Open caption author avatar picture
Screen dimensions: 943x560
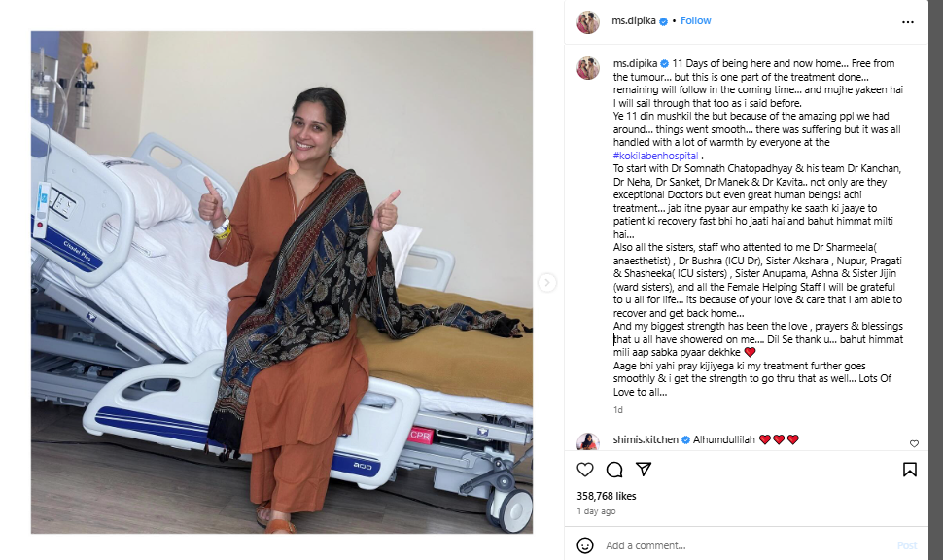pyautogui.click(x=588, y=68)
